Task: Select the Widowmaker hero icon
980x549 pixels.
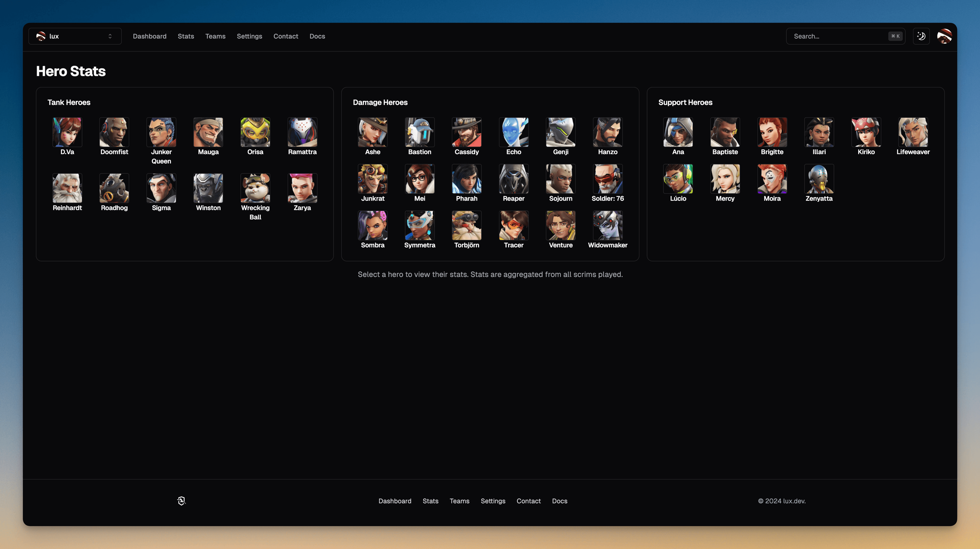Action: 608,225
